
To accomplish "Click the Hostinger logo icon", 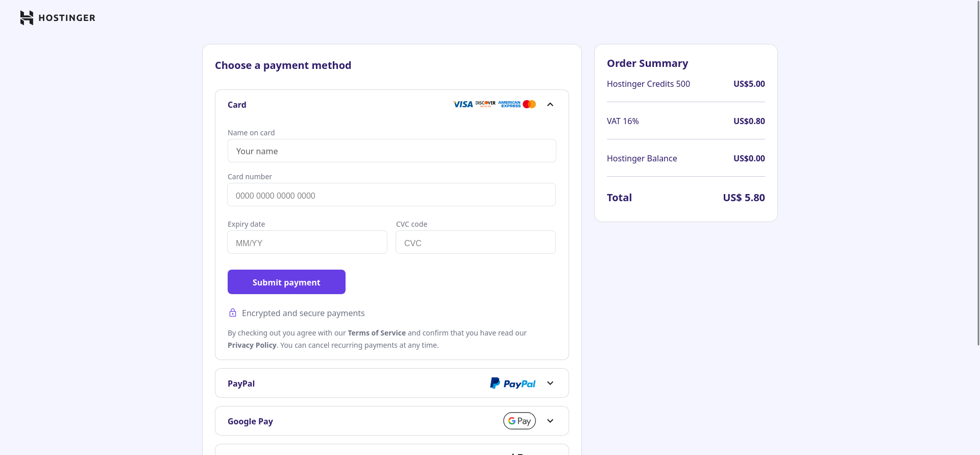I will [x=27, y=18].
